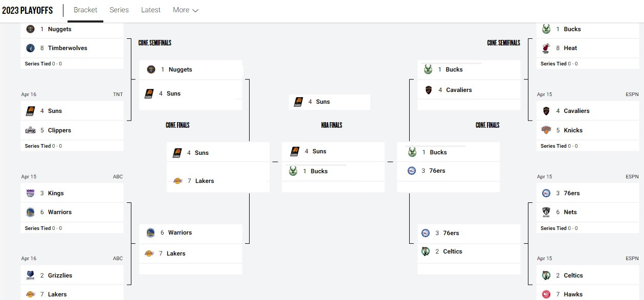644x300 pixels.
Task: Click the Heat team logo
Action: (546, 48)
